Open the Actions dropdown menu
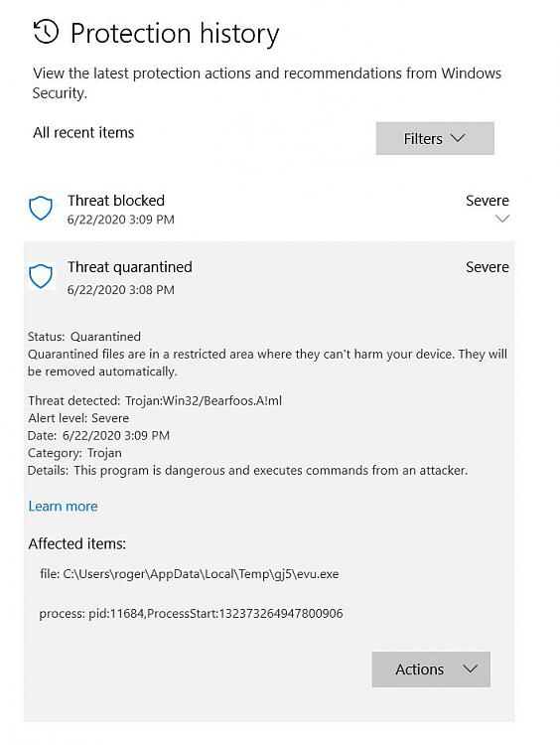 point(431,670)
